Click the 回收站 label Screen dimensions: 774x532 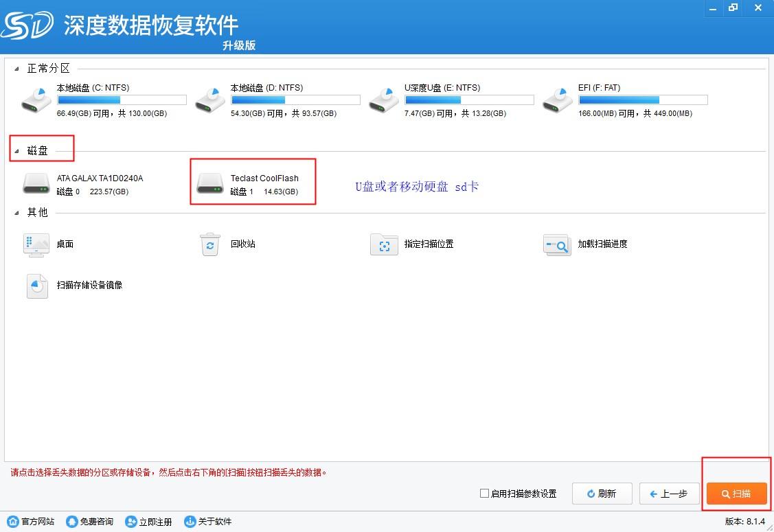point(243,244)
